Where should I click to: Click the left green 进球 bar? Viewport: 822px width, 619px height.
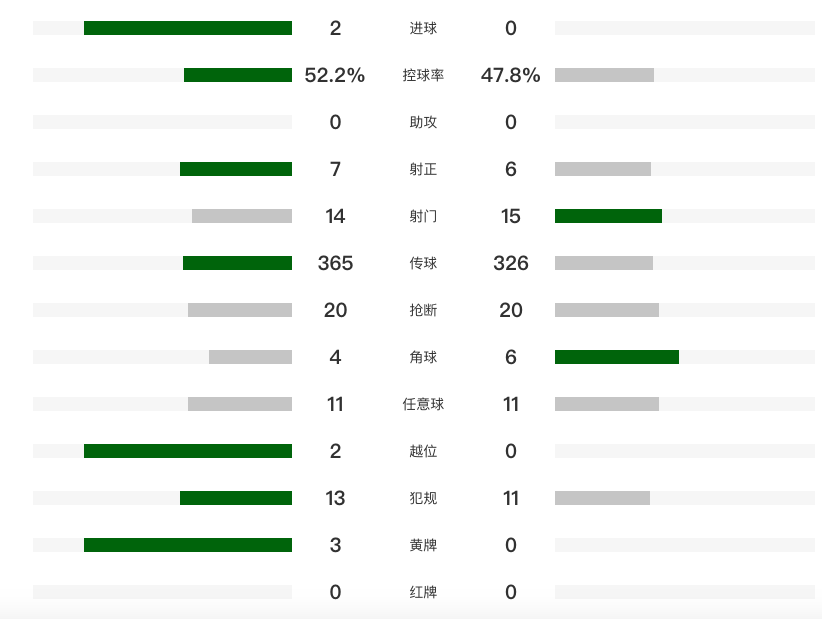click(188, 28)
